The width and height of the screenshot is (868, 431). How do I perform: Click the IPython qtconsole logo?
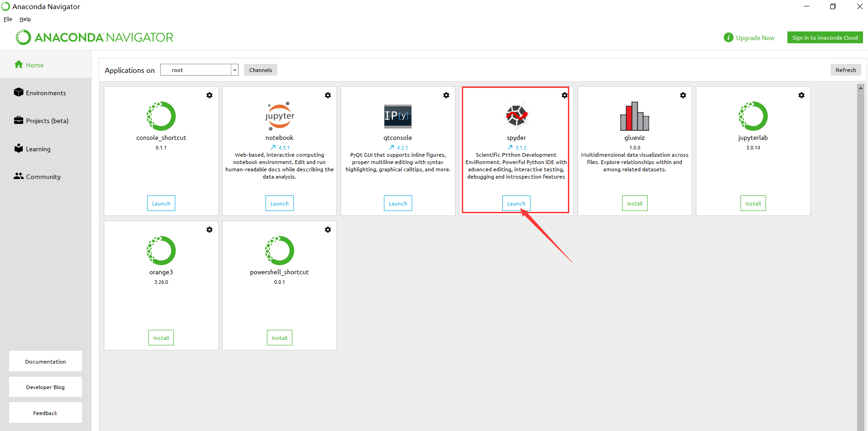(398, 116)
